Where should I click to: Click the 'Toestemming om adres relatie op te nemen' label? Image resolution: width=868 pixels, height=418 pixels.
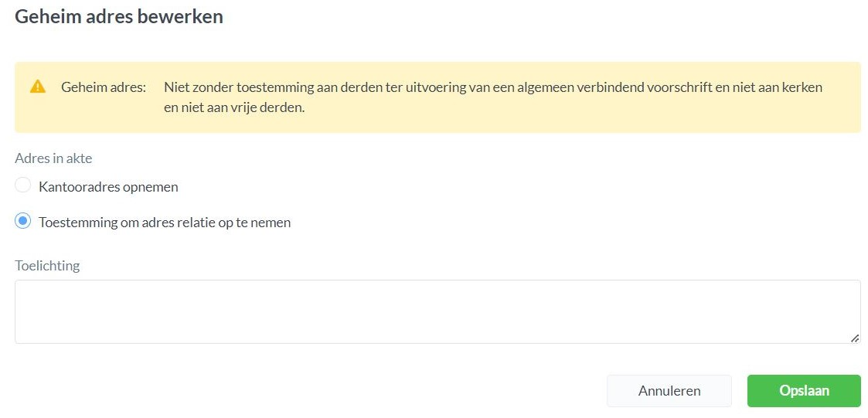(x=165, y=223)
